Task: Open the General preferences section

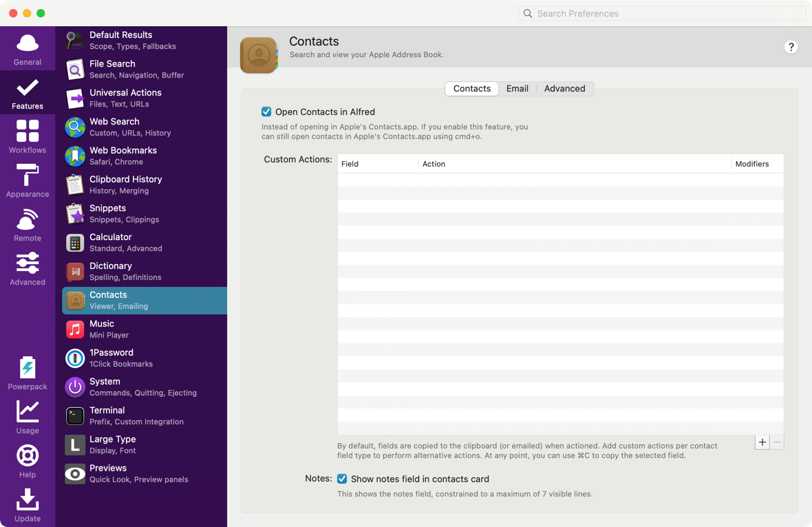Action: [28, 50]
